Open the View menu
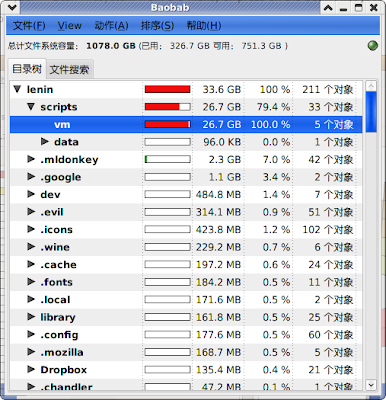Image resolution: width=386 pixels, height=400 pixels. click(x=69, y=26)
